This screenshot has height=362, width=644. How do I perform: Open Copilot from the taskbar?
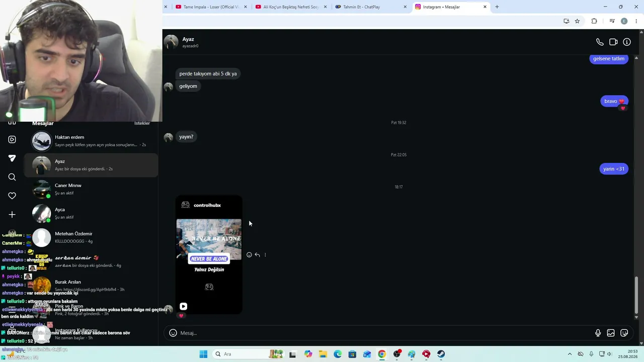click(x=308, y=354)
